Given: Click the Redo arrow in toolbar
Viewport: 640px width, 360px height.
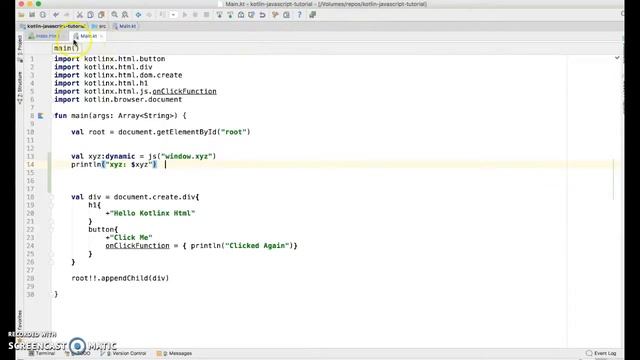Looking at the screenshot, I should click(67, 15).
